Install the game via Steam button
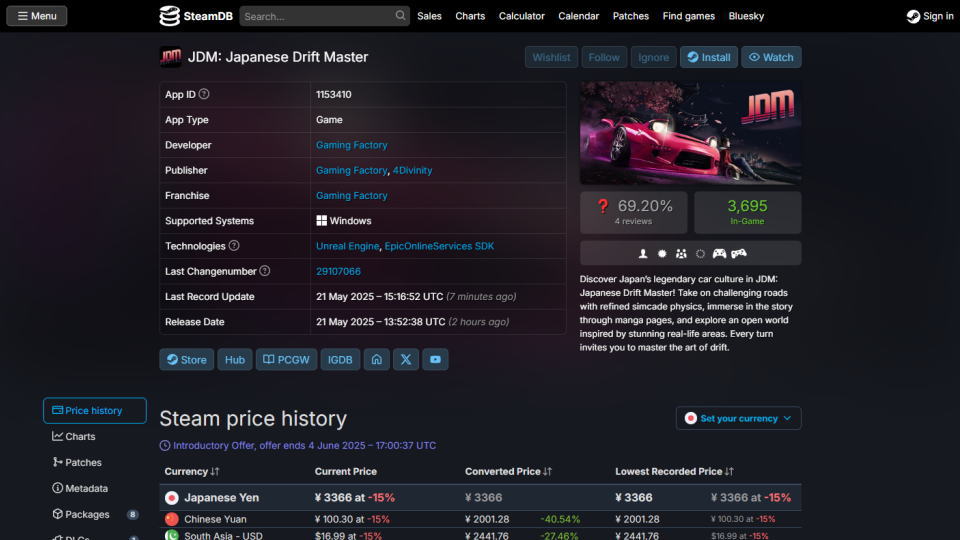 pos(708,57)
